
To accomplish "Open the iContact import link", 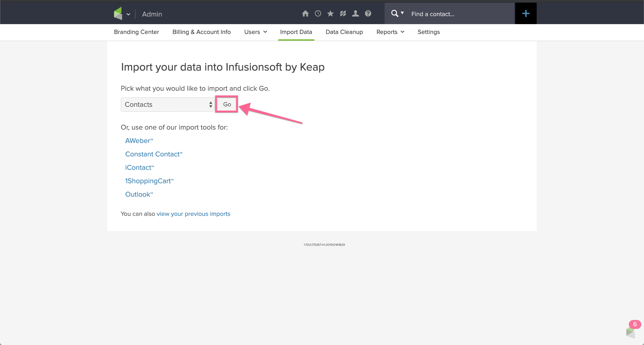I will click(139, 167).
